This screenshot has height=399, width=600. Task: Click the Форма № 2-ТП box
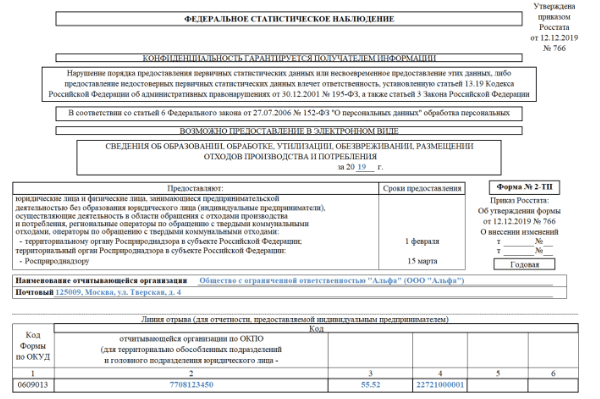click(x=524, y=187)
